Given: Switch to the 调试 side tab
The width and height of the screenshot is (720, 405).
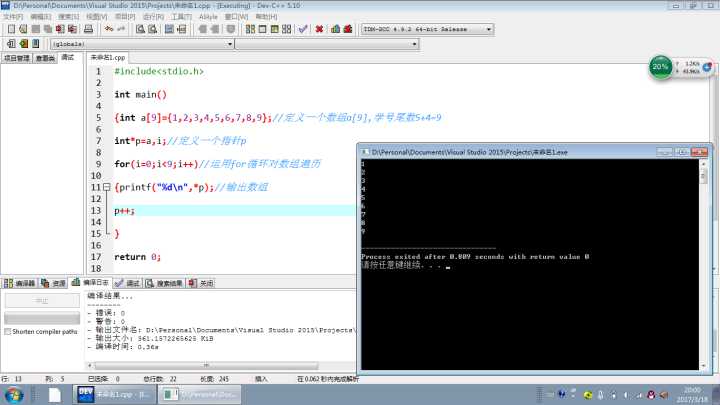Looking at the screenshot, I should [68, 57].
